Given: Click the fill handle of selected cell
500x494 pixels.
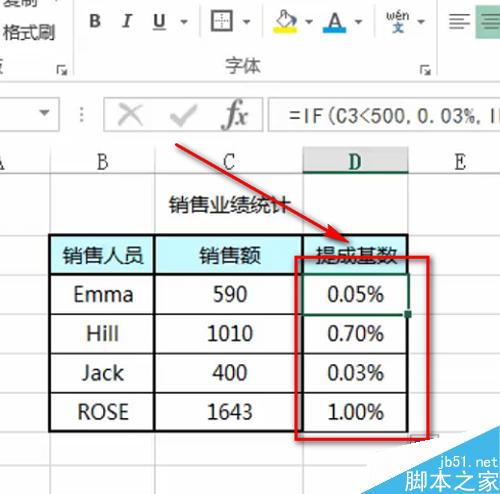Looking at the screenshot, I should pyautogui.click(x=407, y=314).
